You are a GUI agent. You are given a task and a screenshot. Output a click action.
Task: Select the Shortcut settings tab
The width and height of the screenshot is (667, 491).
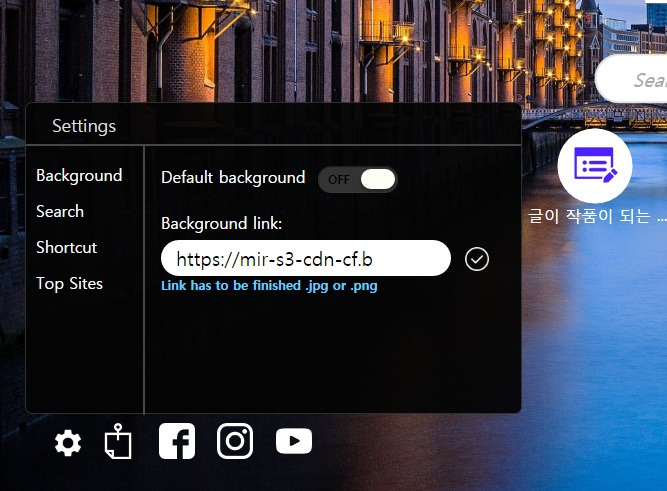point(67,248)
